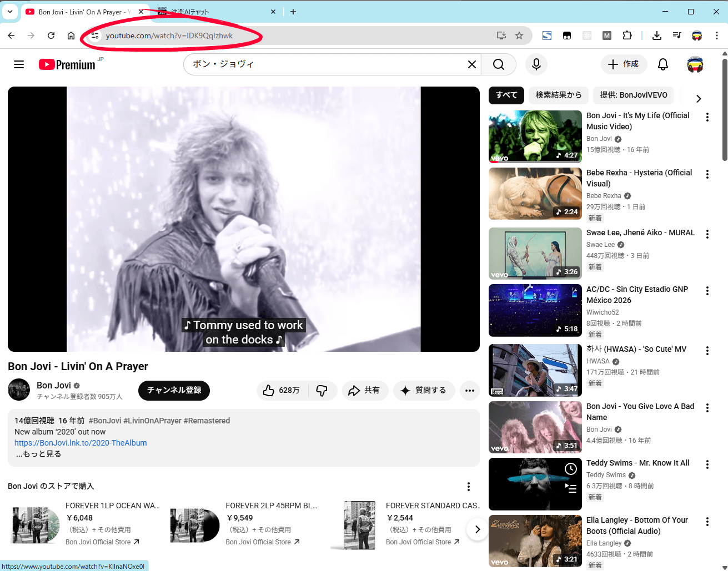
Task: Bookmark this page with star icon
Action: (x=519, y=36)
